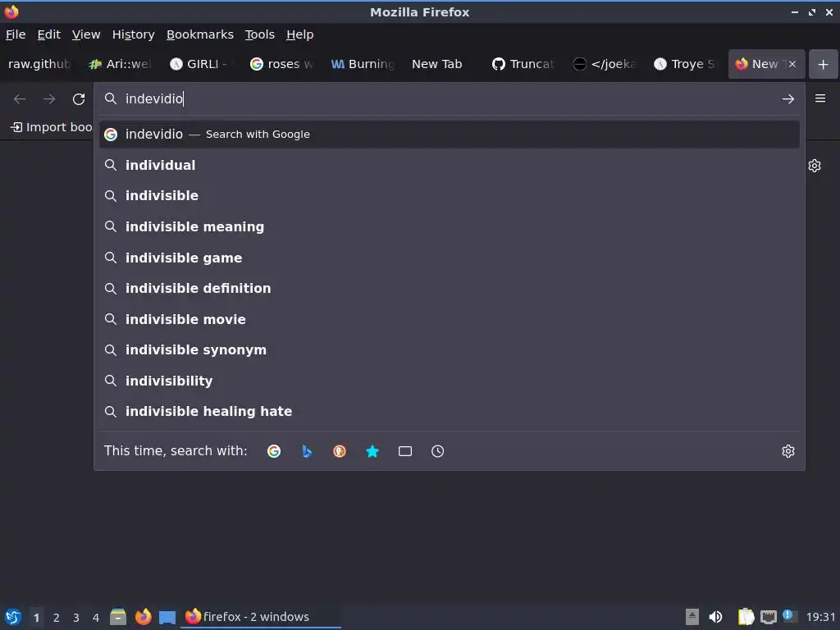
Task: Switch to the roses Google tab
Action: click(x=282, y=64)
